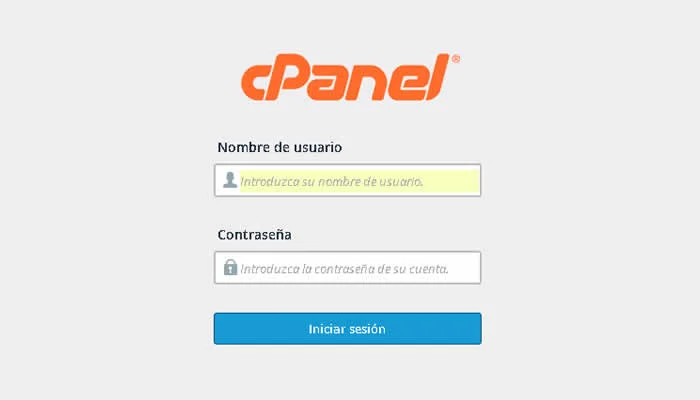Click the registered trademark symbol beside logo
Image resolution: width=700 pixels, height=400 pixels.
point(455,59)
